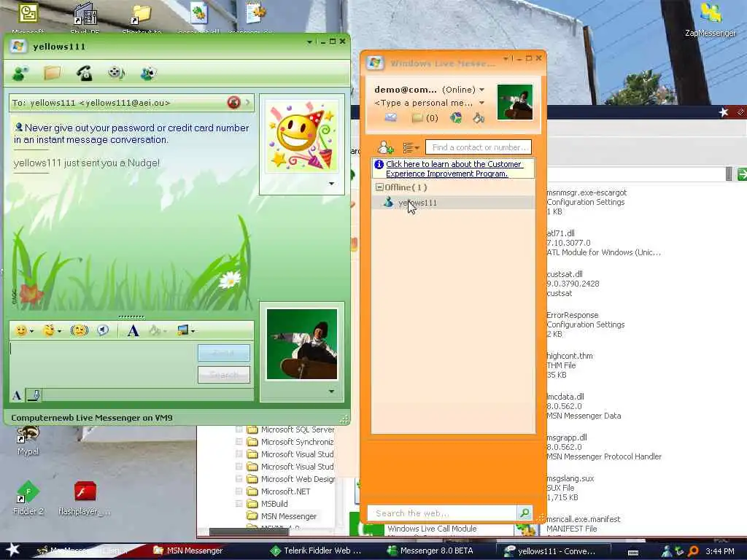Select msnmsgr.exe-escargot configuration file
This screenshot has height=560, width=747.
pos(587,202)
